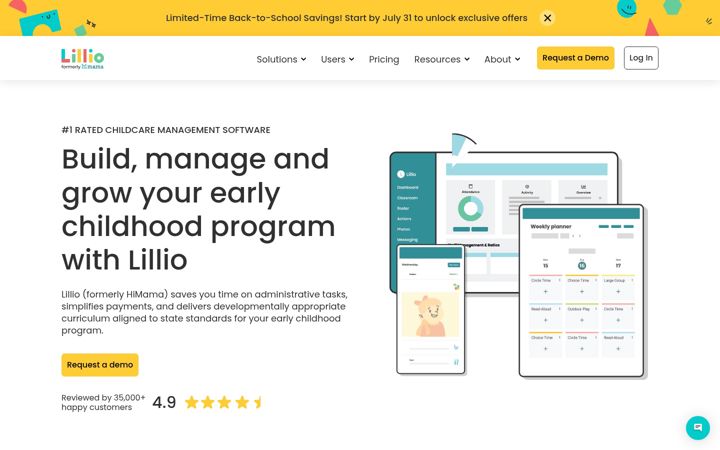Click the hero Request a demo button

point(100,365)
